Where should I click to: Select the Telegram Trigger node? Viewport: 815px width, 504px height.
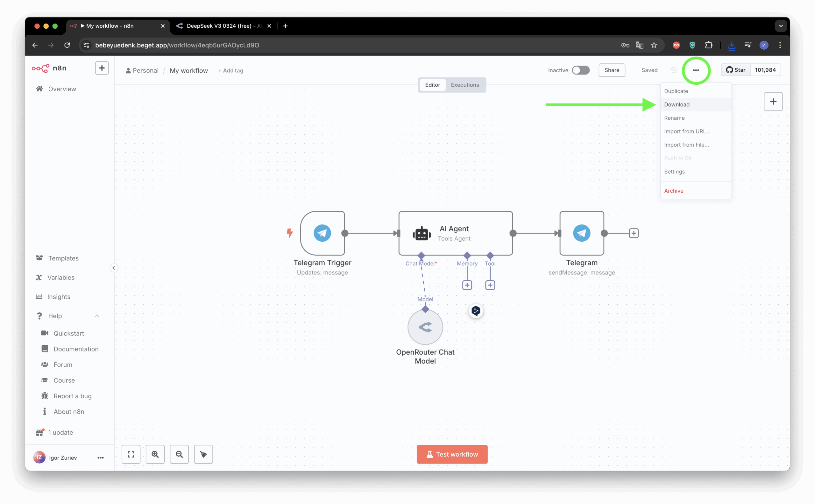(x=322, y=233)
